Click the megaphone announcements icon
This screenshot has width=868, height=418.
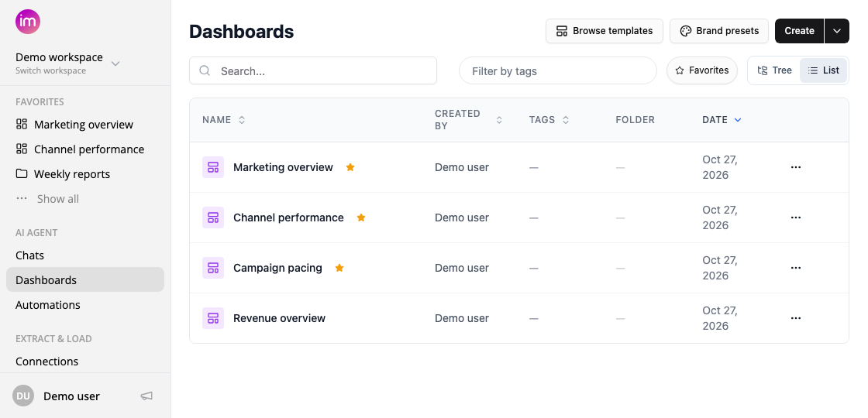point(146,396)
